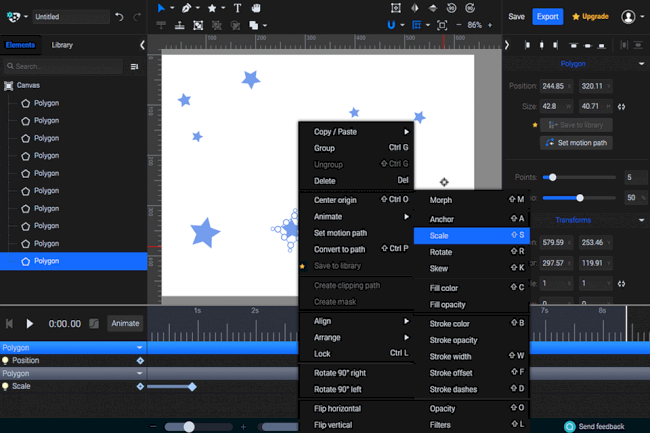
Task: Toggle the Position animator lightbulb
Action: (x=5, y=360)
